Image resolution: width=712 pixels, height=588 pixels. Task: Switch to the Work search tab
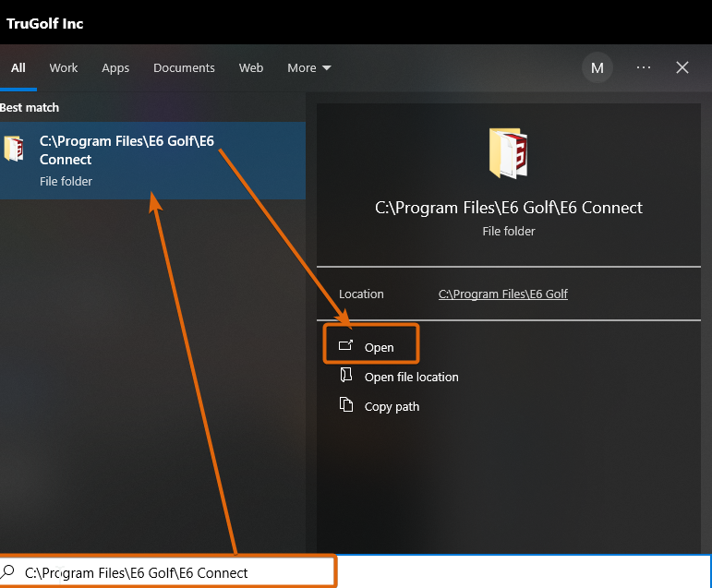tap(64, 68)
